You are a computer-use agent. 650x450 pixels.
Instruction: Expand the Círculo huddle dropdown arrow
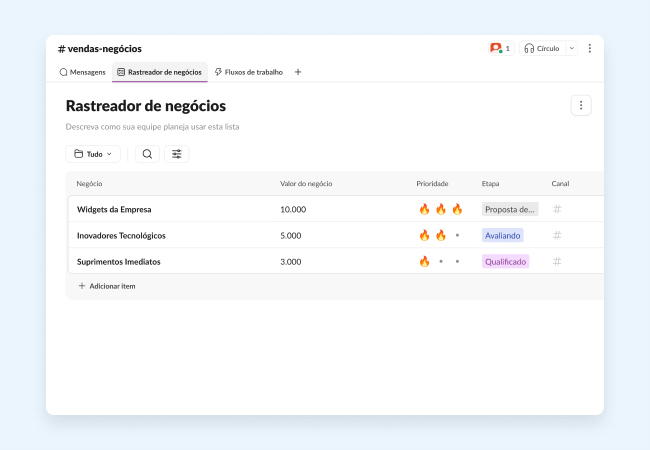tap(572, 48)
